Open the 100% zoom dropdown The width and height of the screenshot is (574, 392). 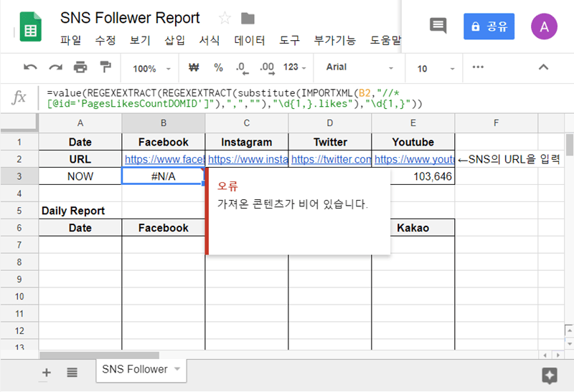point(151,68)
